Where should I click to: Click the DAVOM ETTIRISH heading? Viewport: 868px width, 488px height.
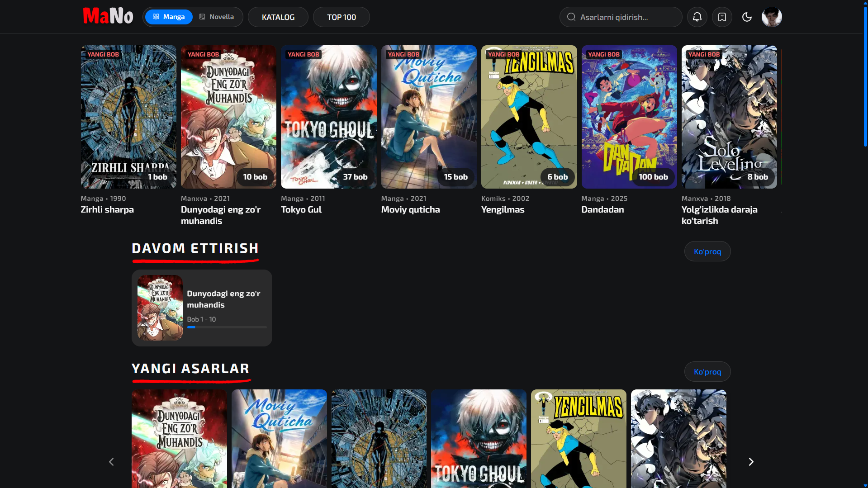click(x=195, y=248)
